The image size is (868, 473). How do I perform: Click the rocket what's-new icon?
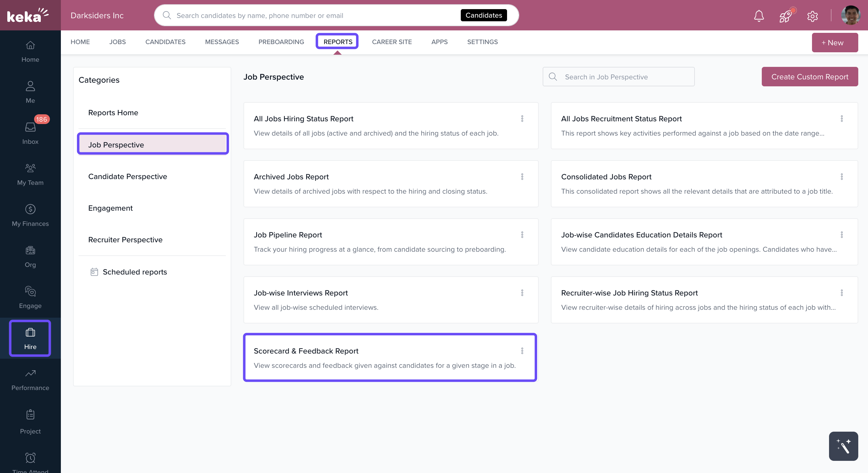pyautogui.click(x=786, y=16)
